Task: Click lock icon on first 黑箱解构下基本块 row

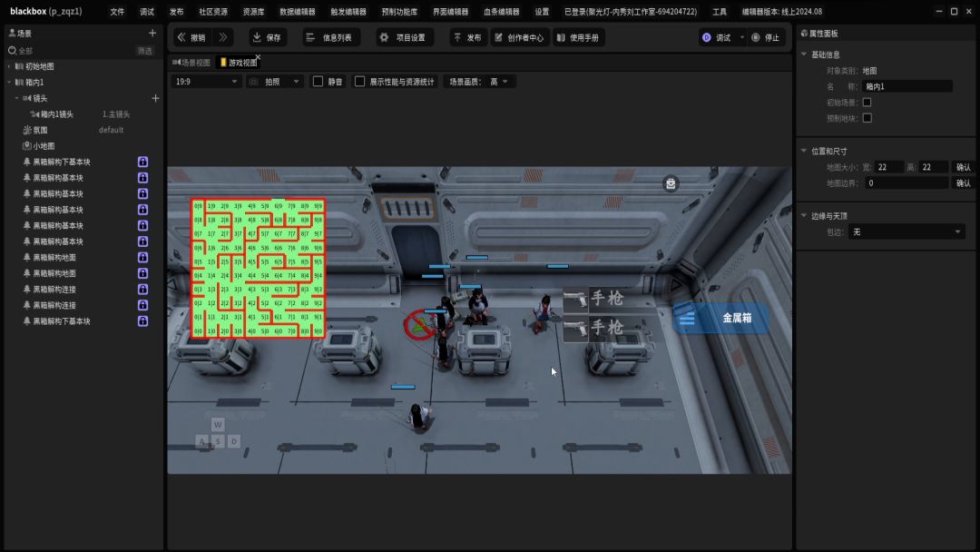Action: click(142, 162)
